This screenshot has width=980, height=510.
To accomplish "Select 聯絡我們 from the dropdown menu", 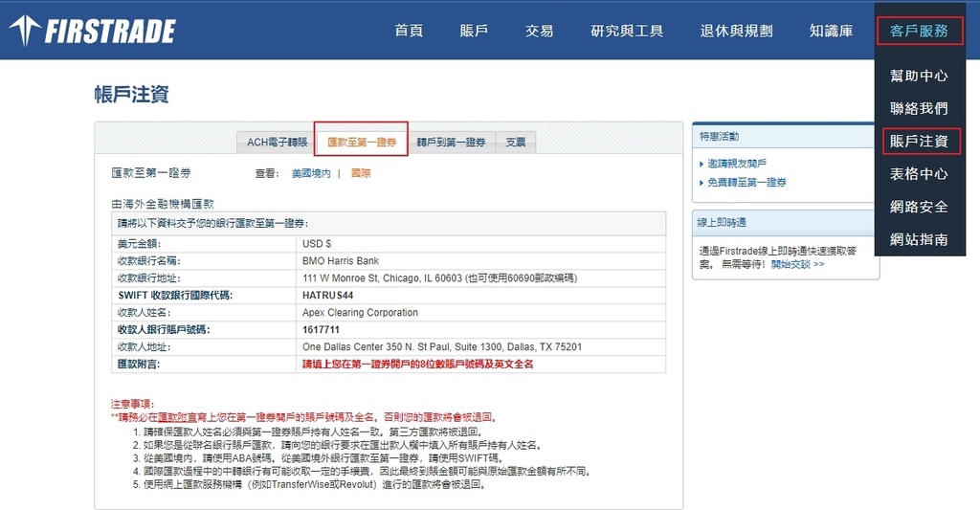I will [919, 108].
